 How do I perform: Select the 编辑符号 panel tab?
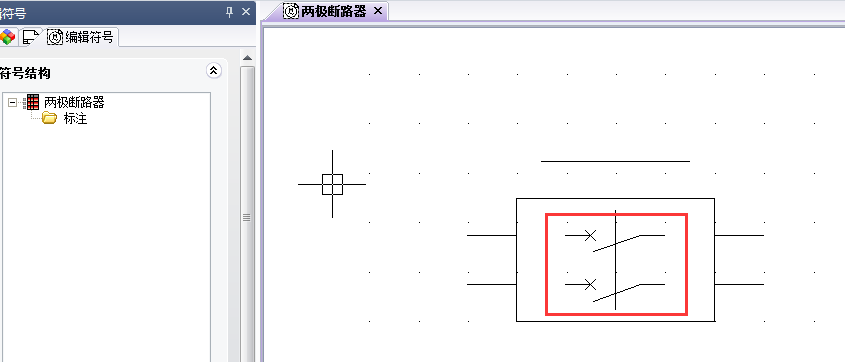click(81, 37)
